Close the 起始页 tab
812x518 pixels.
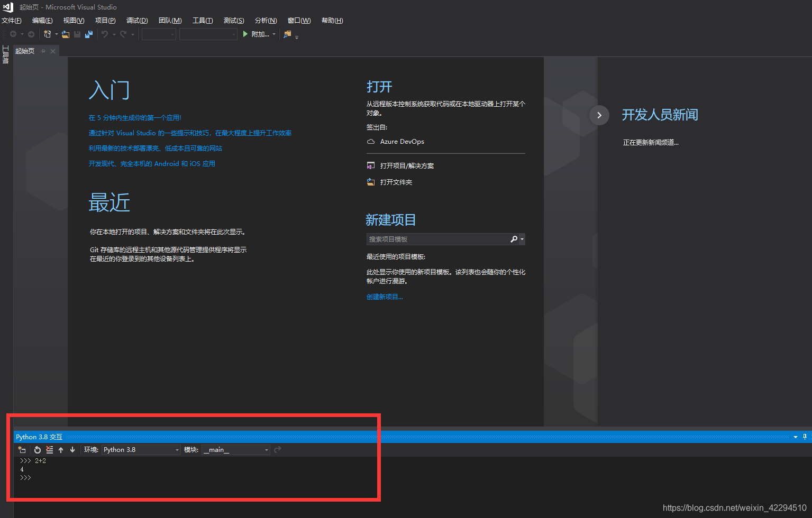pos(53,51)
